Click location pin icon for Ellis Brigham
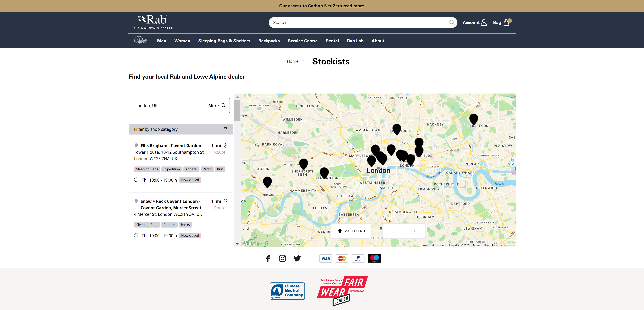644x310 pixels. click(x=225, y=145)
